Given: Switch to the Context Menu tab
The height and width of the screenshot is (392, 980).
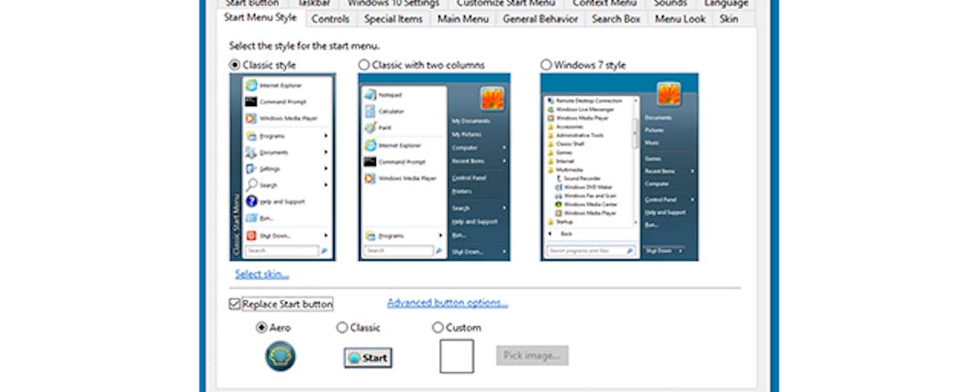Looking at the screenshot, I should pos(604,4).
